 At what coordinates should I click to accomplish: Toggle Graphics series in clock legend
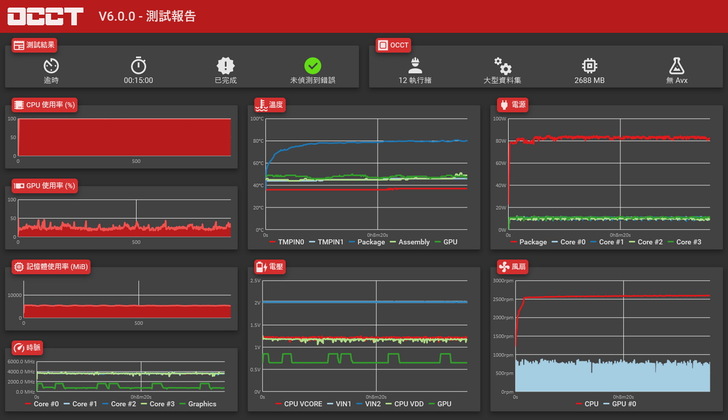[197, 404]
